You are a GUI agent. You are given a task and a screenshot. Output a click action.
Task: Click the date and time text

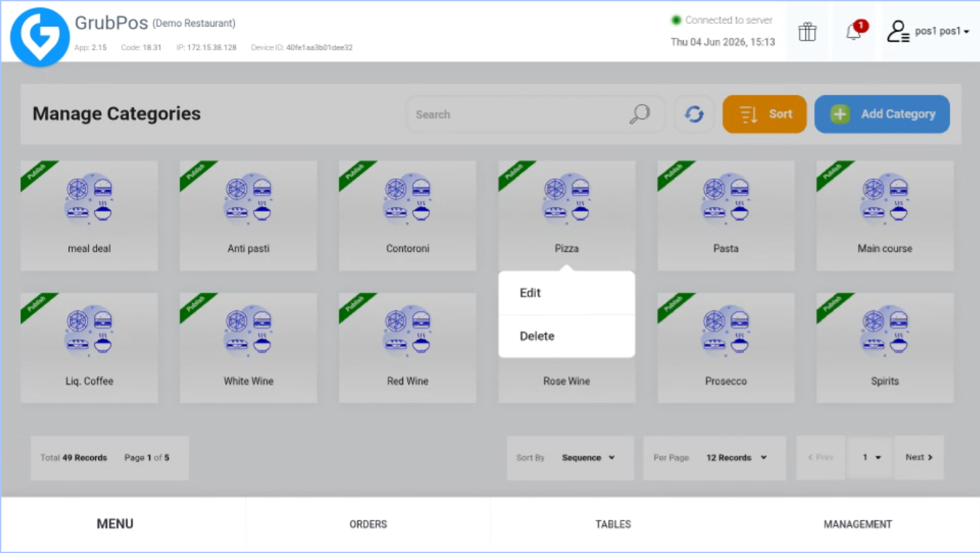[x=723, y=42]
